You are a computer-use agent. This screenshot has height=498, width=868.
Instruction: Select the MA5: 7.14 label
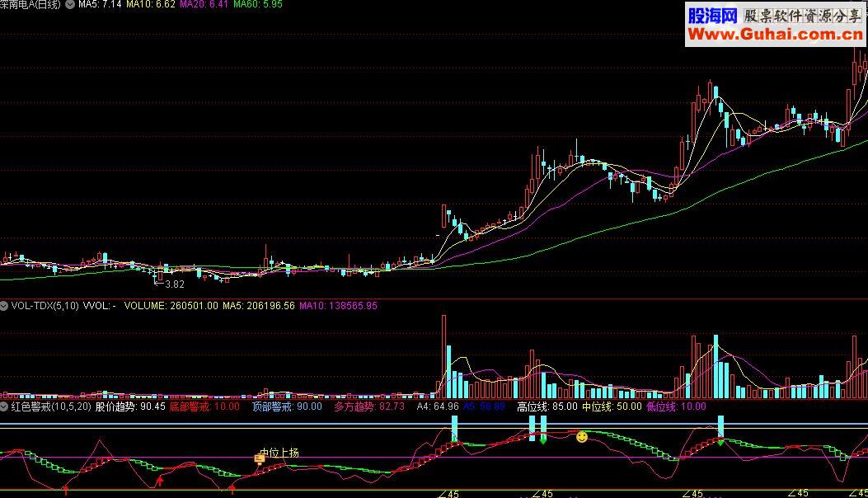tap(100, 4)
